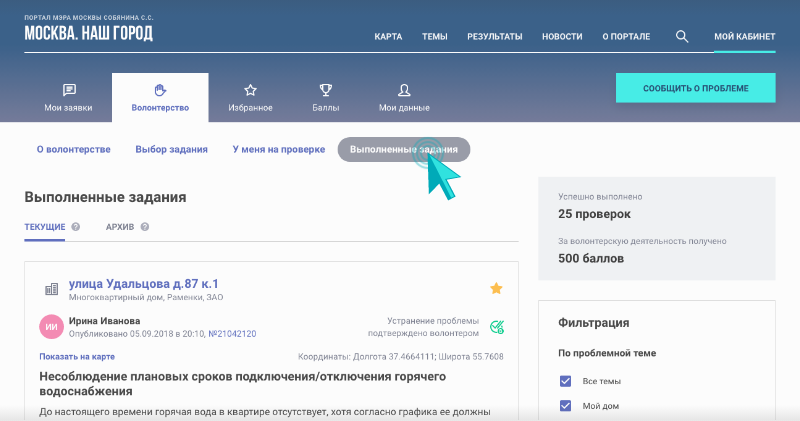
Task: Open Баллы trophy icon tab
Action: point(325,90)
